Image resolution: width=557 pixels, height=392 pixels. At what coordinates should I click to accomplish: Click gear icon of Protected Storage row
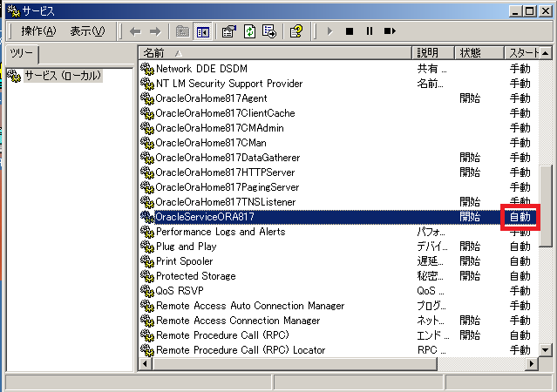tap(147, 276)
